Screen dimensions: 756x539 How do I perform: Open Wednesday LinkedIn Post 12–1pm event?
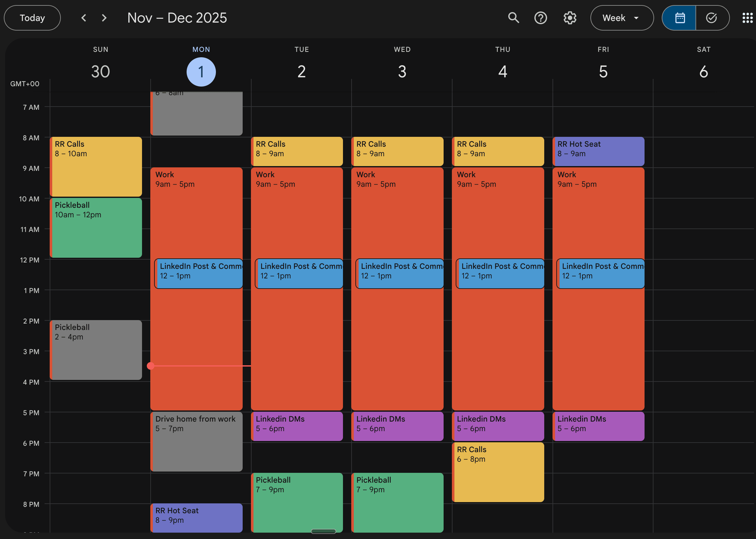pyautogui.click(x=400, y=274)
